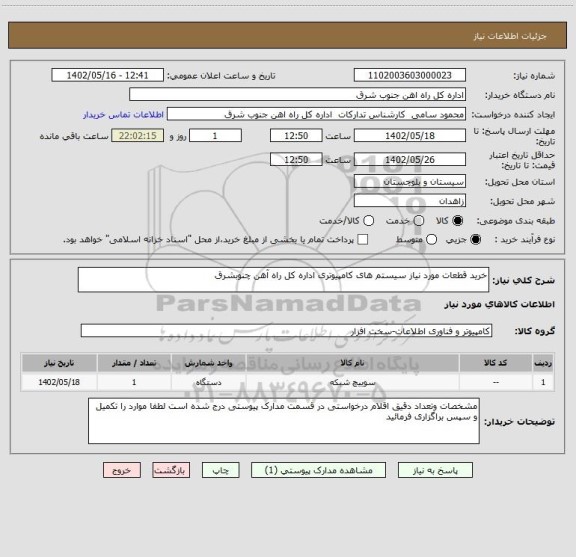Click the requester field محمود سامی
The image size is (576, 557).
coord(316,114)
